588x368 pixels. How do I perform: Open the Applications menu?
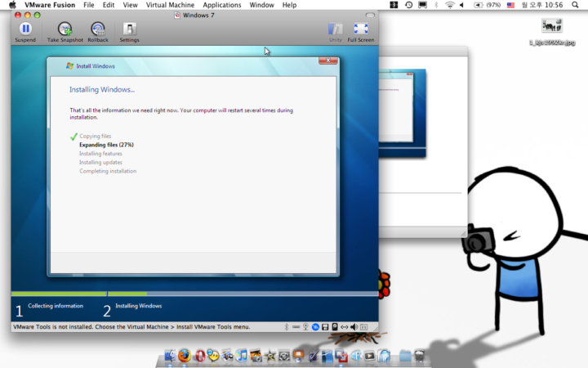tap(222, 5)
